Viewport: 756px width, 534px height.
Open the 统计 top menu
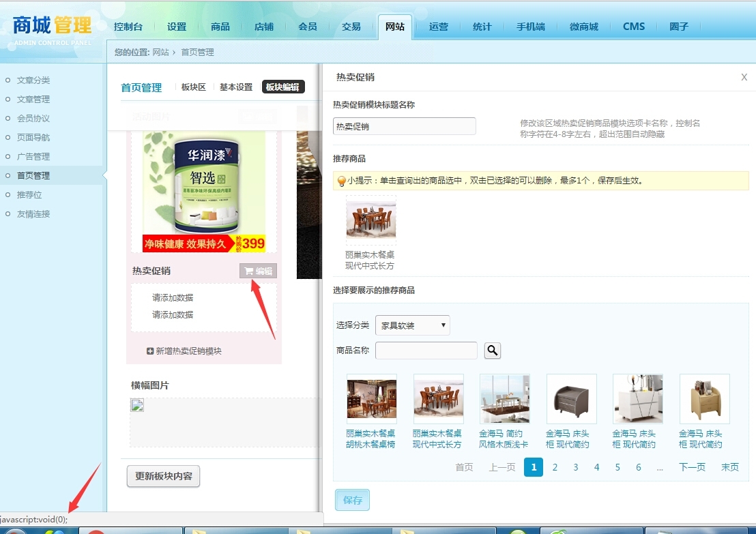click(x=482, y=27)
